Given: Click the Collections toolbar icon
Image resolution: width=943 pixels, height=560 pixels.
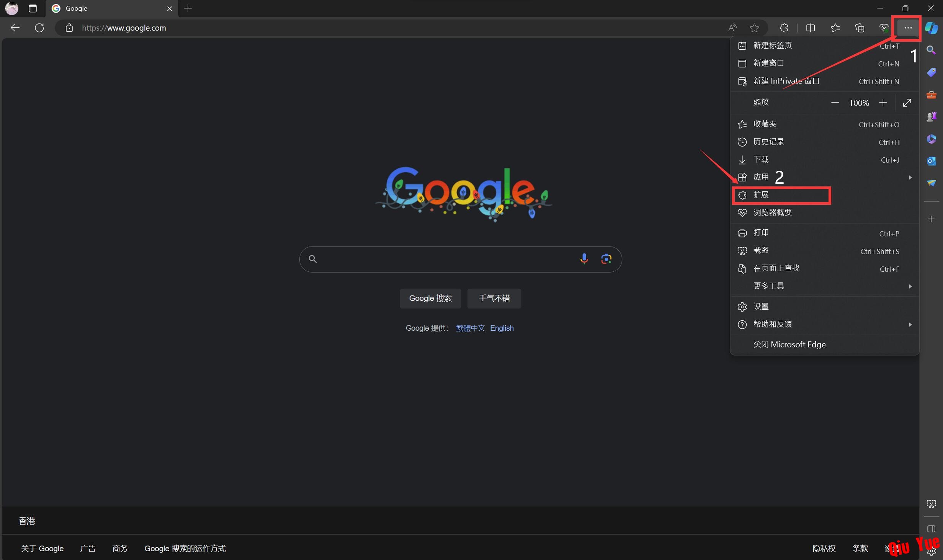Looking at the screenshot, I should 860,28.
